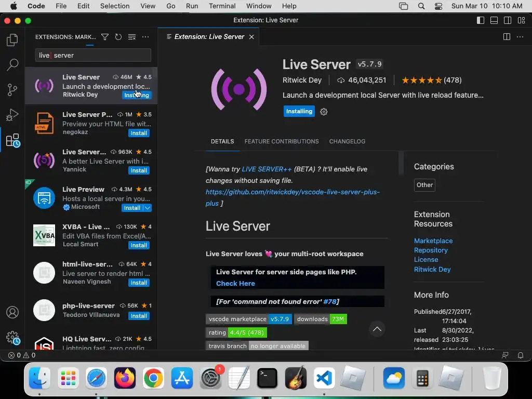This screenshot has width=532, height=399.
Task: Open the Go menu
Action: pyautogui.click(x=170, y=6)
